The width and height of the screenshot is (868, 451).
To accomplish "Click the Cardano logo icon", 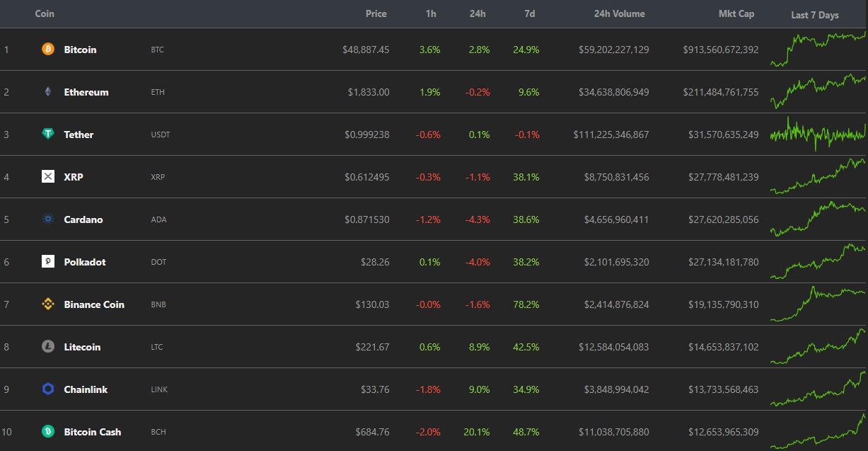I will [48, 219].
